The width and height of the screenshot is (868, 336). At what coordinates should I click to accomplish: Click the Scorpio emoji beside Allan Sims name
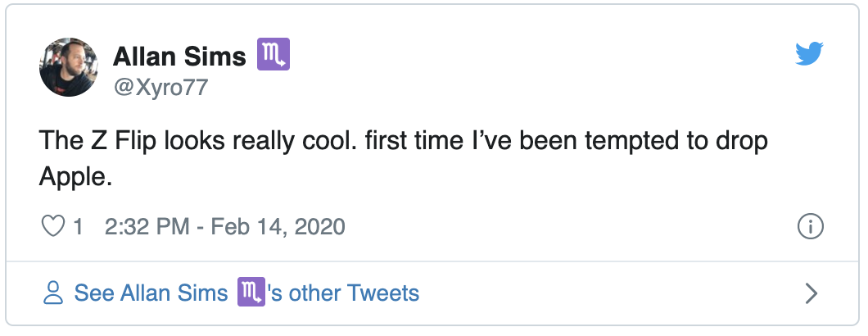click(x=274, y=56)
